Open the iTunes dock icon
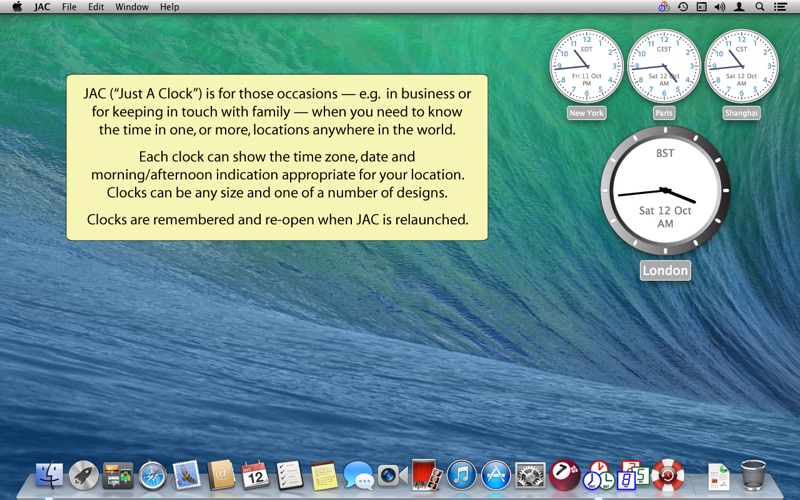 click(461, 474)
